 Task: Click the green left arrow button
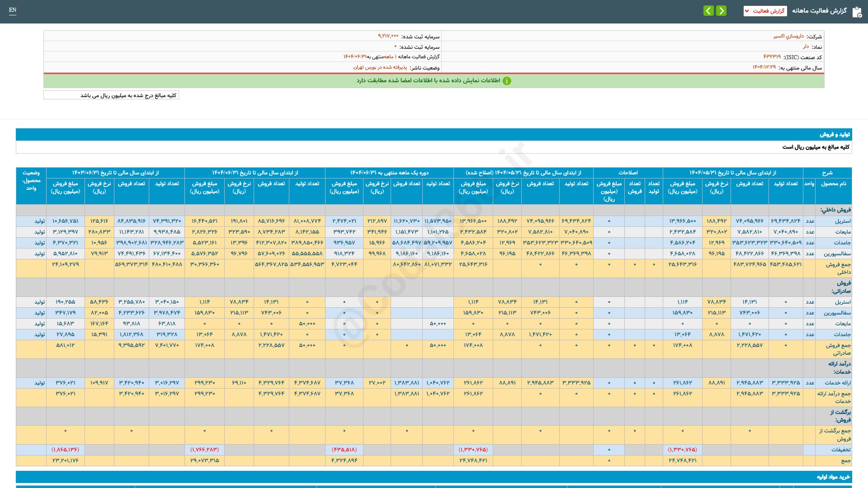point(708,10)
